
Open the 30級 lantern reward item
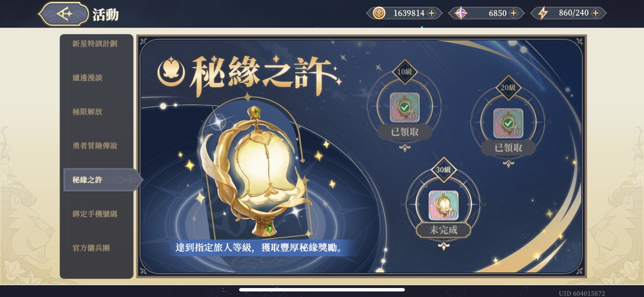coord(444,205)
